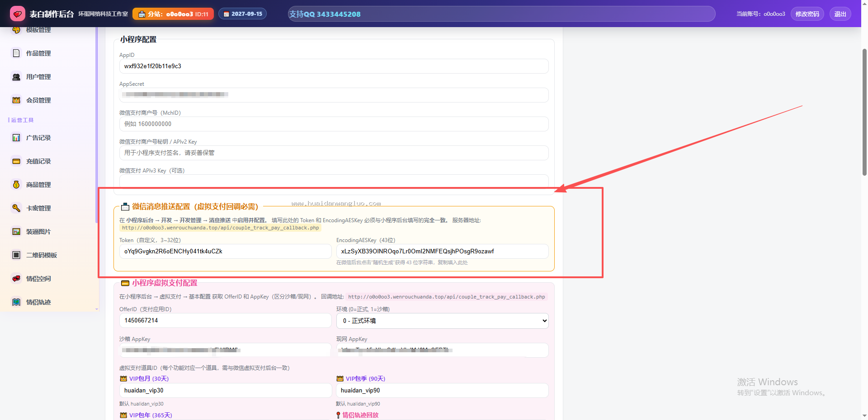868x420 pixels.
Task: Click the page vertical scrollbar thumb
Action: point(864,111)
